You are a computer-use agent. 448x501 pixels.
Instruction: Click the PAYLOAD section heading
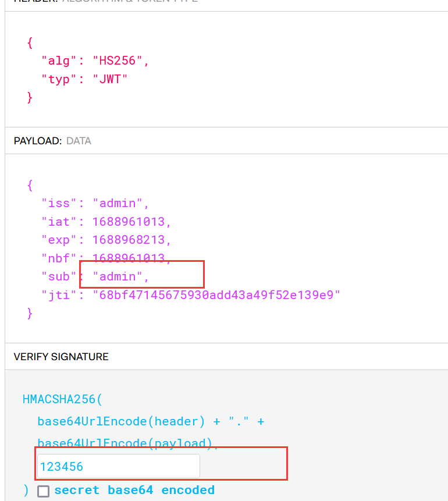(37, 141)
